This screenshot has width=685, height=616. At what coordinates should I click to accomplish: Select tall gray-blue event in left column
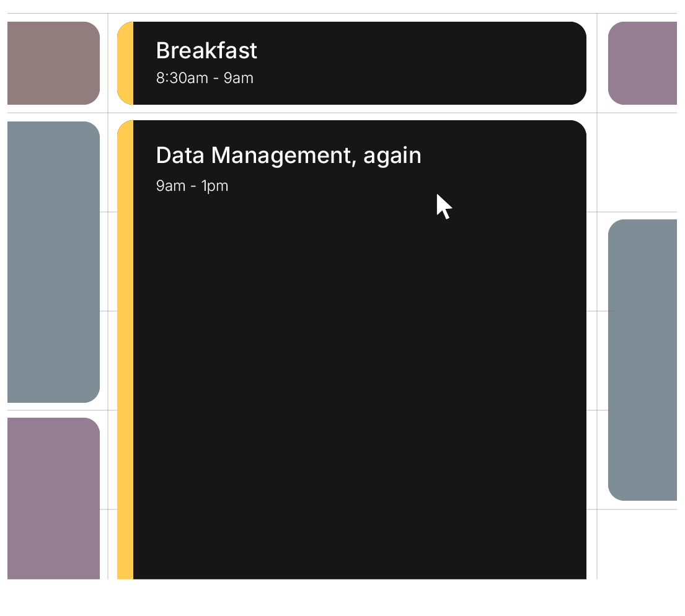pos(53,262)
